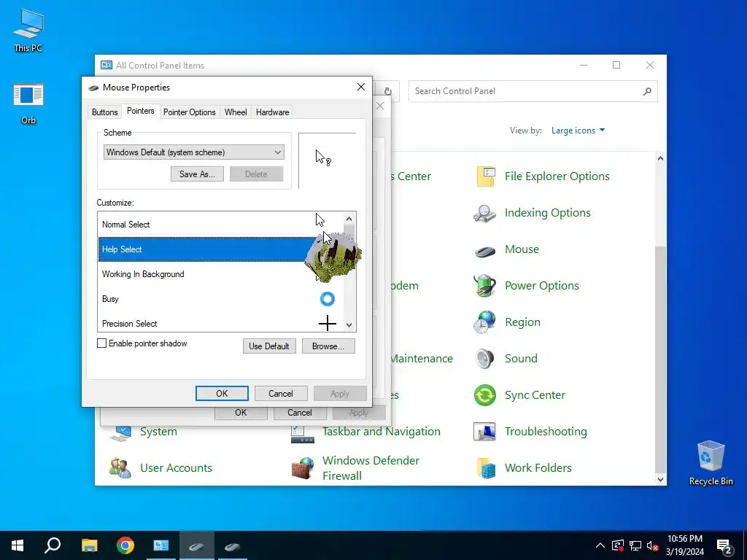
Task: Select the Busy pointer row
Action: coord(220,298)
